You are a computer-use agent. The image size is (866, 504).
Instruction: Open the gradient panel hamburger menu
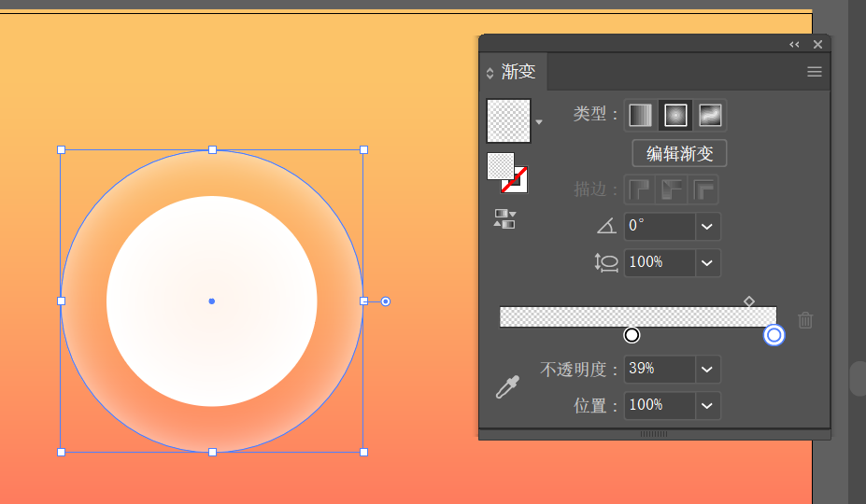coord(815,72)
